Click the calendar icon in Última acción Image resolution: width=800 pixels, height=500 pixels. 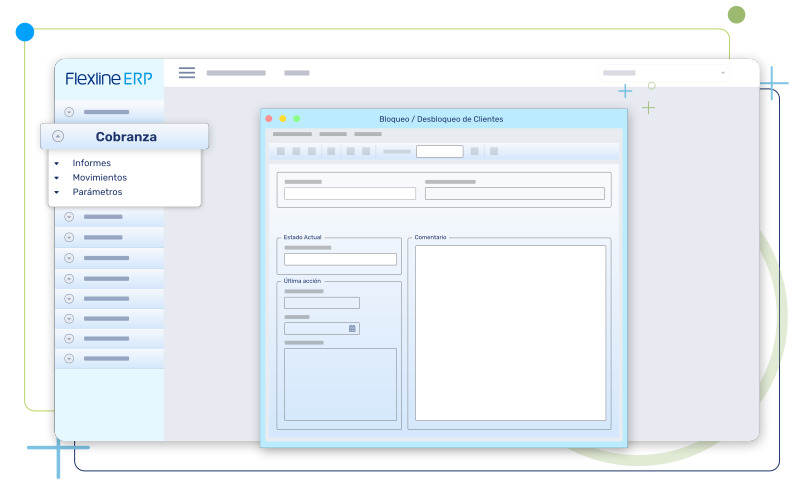tap(352, 328)
